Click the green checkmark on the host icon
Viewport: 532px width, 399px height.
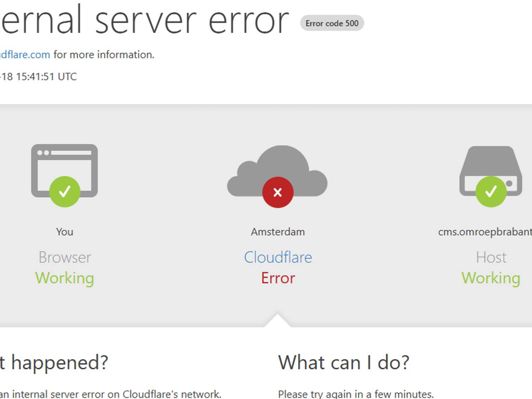pyautogui.click(x=491, y=192)
